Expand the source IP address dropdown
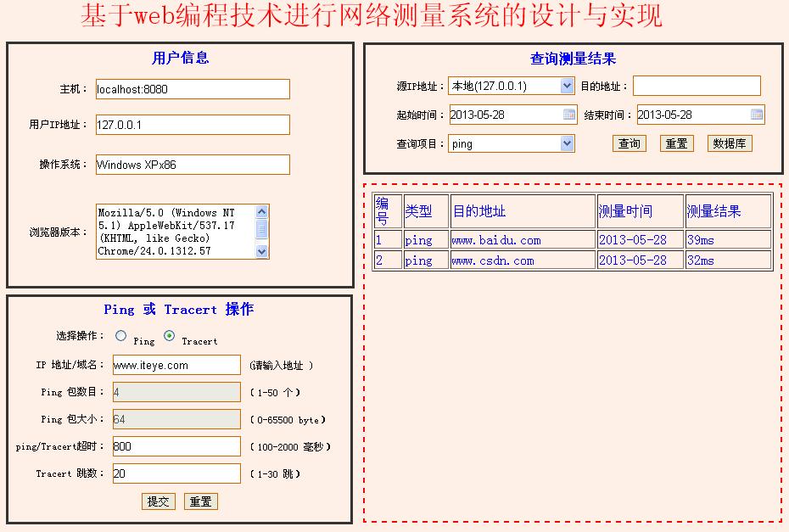Screen dimensions: 789x532 (x=567, y=86)
